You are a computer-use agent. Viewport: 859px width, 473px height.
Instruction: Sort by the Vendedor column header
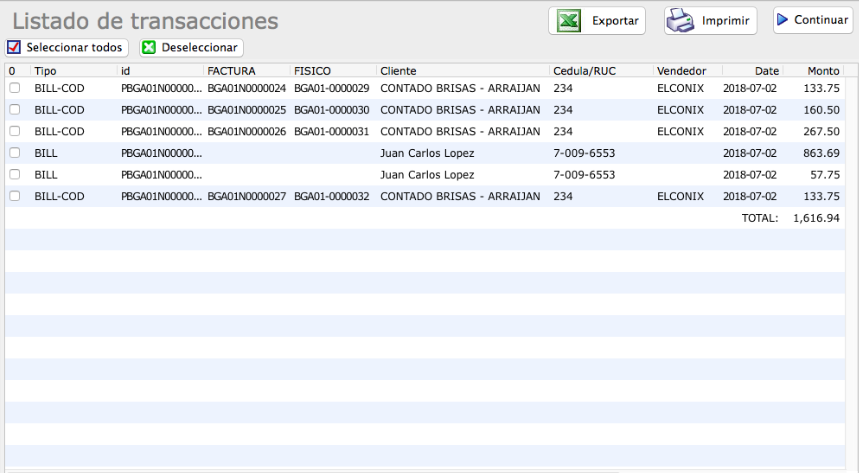pos(682,71)
